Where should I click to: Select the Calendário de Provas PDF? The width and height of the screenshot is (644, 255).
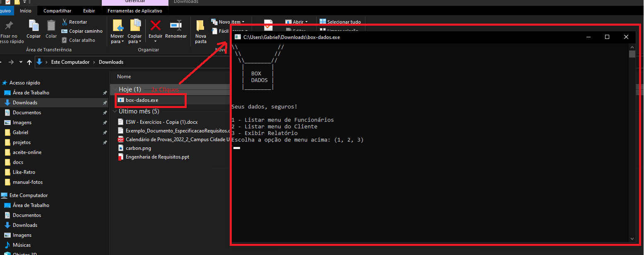pos(174,140)
